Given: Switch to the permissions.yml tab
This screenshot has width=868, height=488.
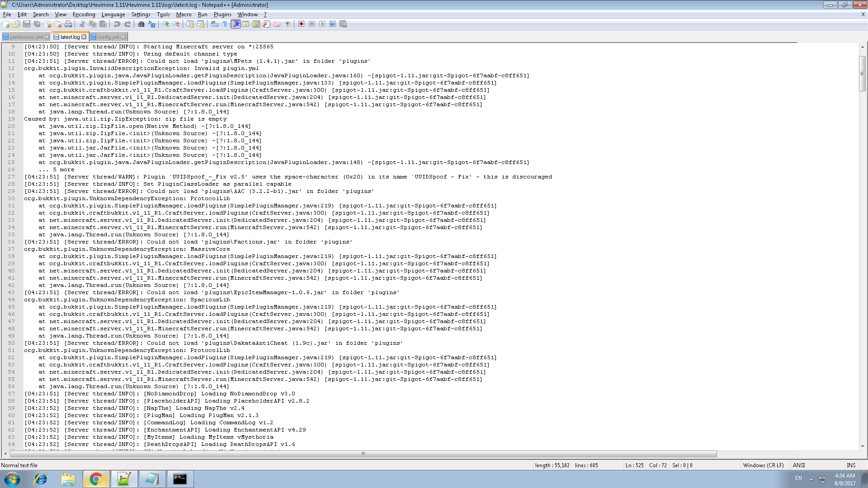Looking at the screenshot, I should coord(26,37).
